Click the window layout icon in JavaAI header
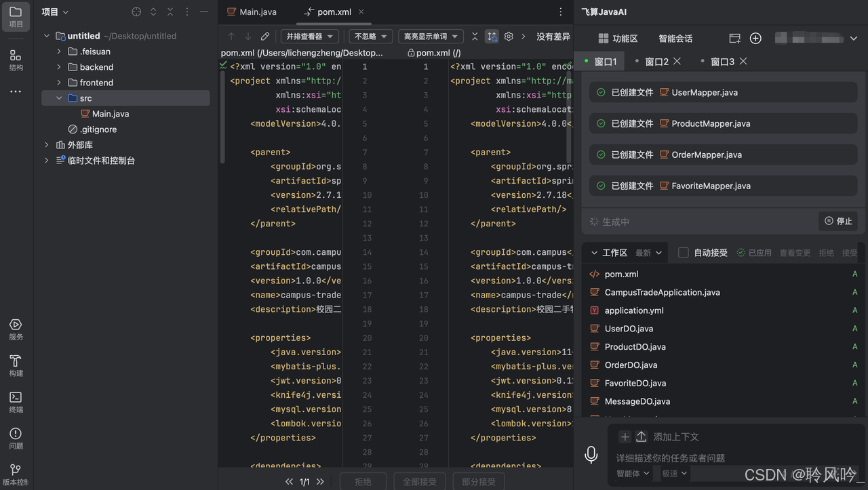The image size is (868, 490). (734, 39)
